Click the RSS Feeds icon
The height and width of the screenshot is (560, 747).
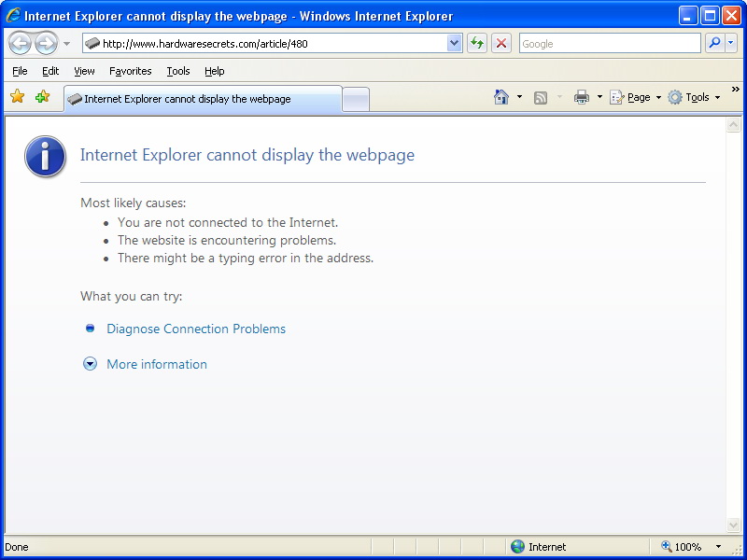click(541, 98)
